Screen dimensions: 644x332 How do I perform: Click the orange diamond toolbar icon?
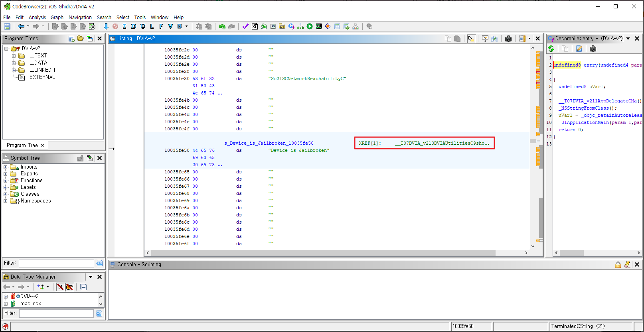[x=328, y=26]
